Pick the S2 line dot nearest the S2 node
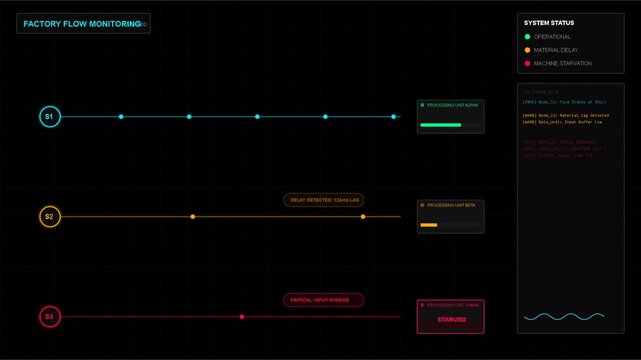This screenshot has height=360, width=641. pos(193,217)
